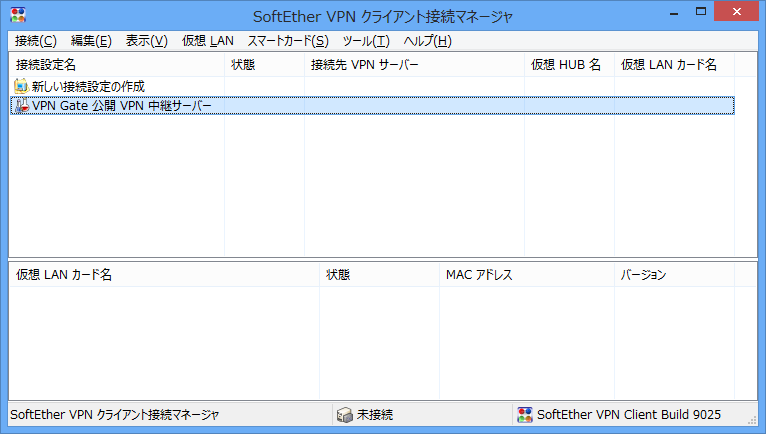This screenshot has width=766, height=434.
Task: Select VPN Gate 公開 VPN 中継サーバー entry
Action: click(122, 106)
